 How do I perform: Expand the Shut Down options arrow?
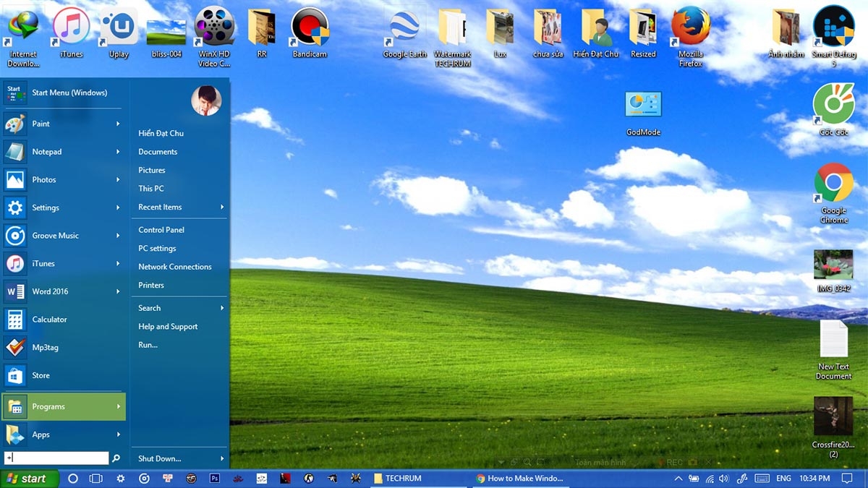click(222, 458)
